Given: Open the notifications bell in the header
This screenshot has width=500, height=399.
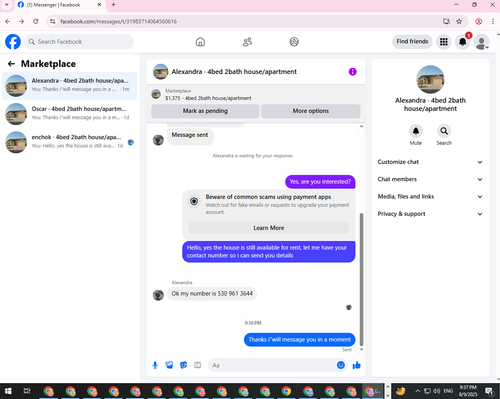Looking at the screenshot, I should [x=463, y=42].
